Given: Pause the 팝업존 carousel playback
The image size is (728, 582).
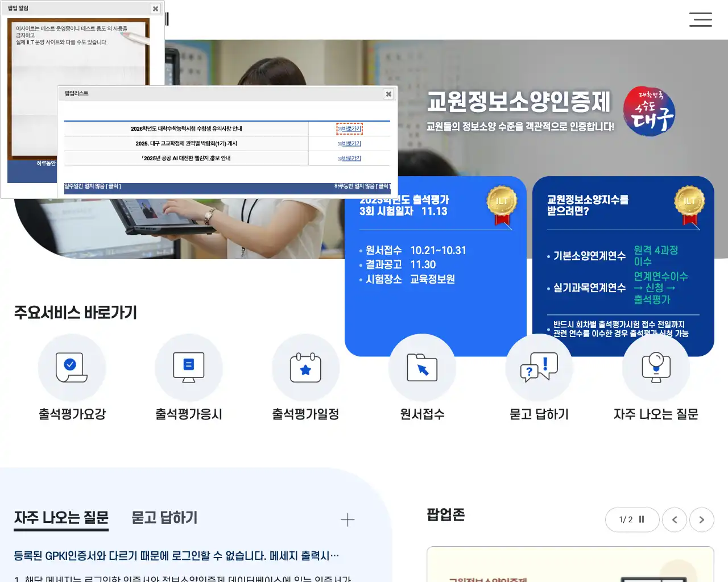Looking at the screenshot, I should coord(642,519).
